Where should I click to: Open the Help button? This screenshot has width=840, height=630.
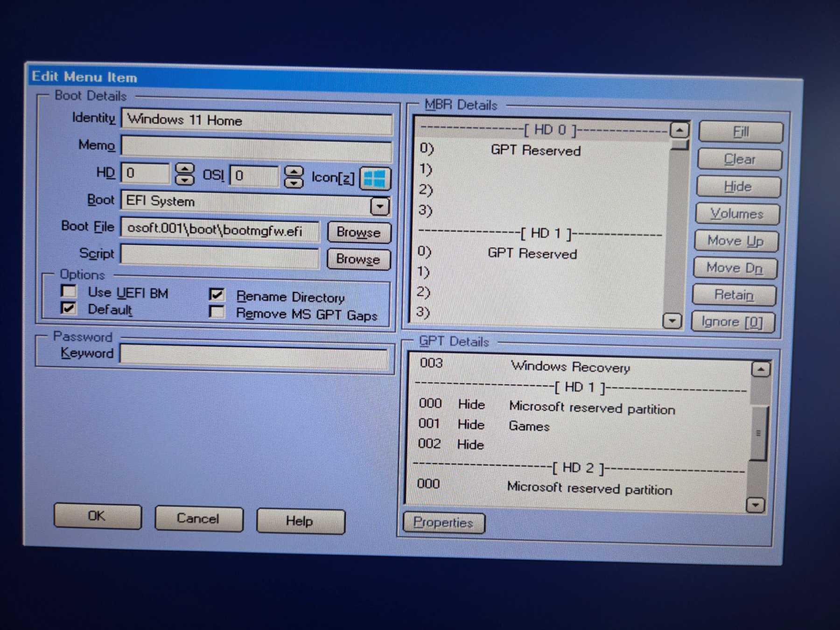click(x=301, y=521)
